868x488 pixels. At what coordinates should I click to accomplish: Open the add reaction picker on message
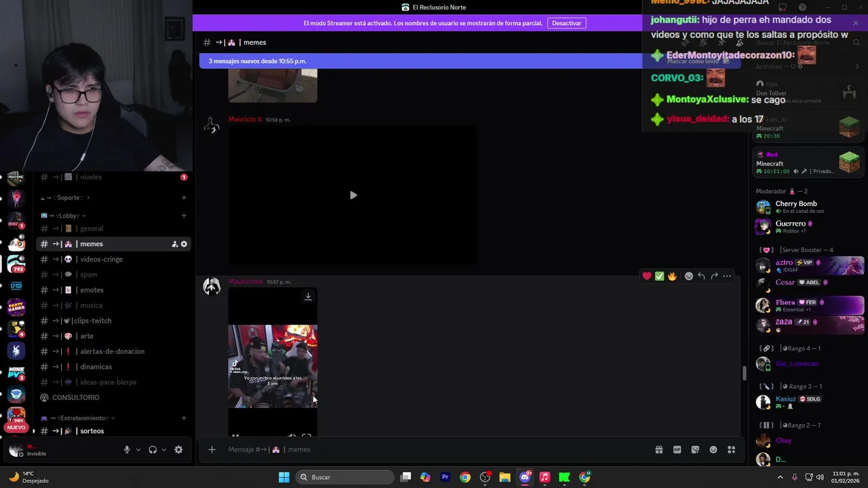click(x=688, y=276)
